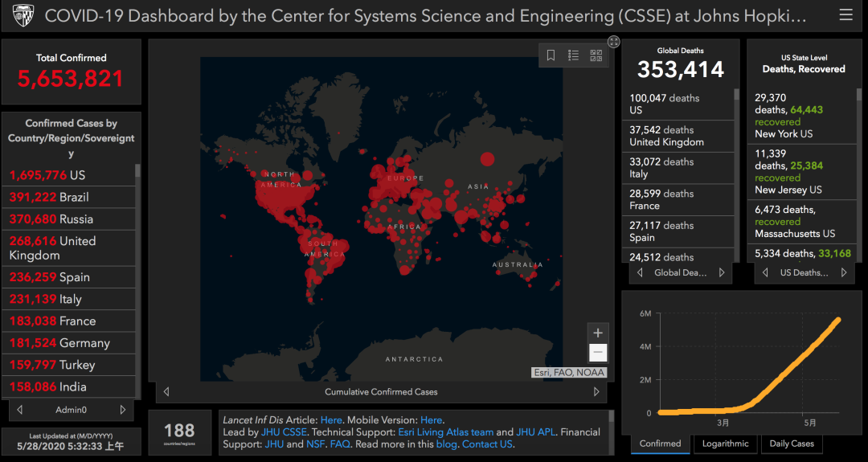Screen dimensions: 868x462
Task: Click the Esri, FAO, NOAA attribution
Action: (569, 372)
